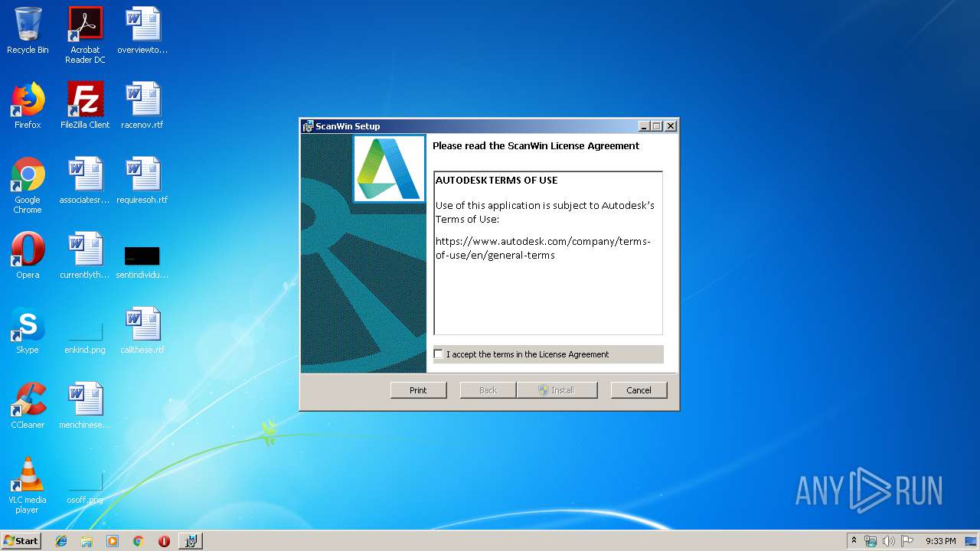The image size is (980, 551).
Task: Select the enkind.png file
Action: click(85, 337)
